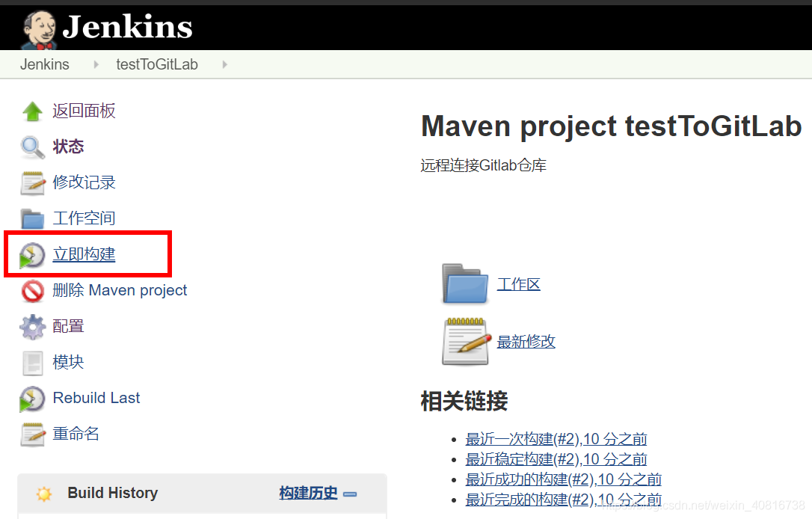The width and height of the screenshot is (812, 519).
Task: Click the gear icon for 配置
Action: (x=33, y=327)
